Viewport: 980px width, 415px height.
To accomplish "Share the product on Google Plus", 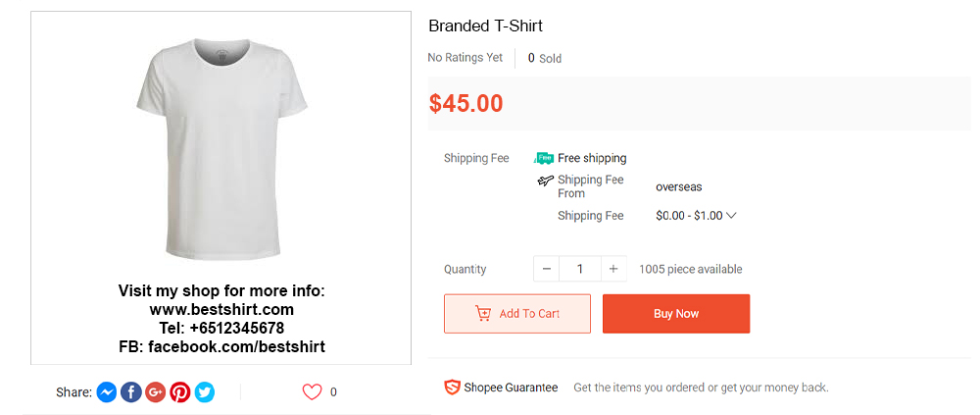I will [156, 392].
